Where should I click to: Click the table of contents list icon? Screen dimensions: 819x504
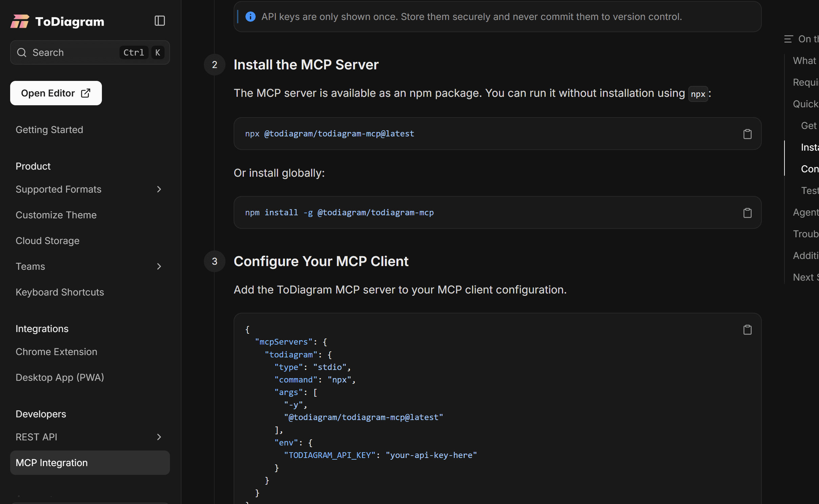pyautogui.click(x=788, y=39)
